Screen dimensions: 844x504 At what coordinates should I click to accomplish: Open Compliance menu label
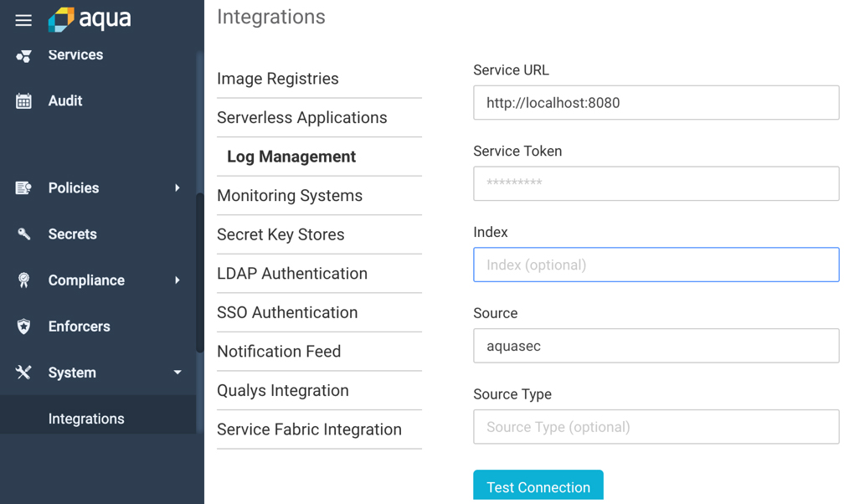[86, 280]
